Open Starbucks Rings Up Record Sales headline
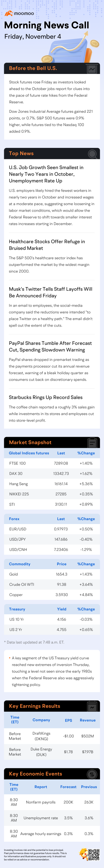104x868 pixels. pyautogui.click(x=45, y=398)
